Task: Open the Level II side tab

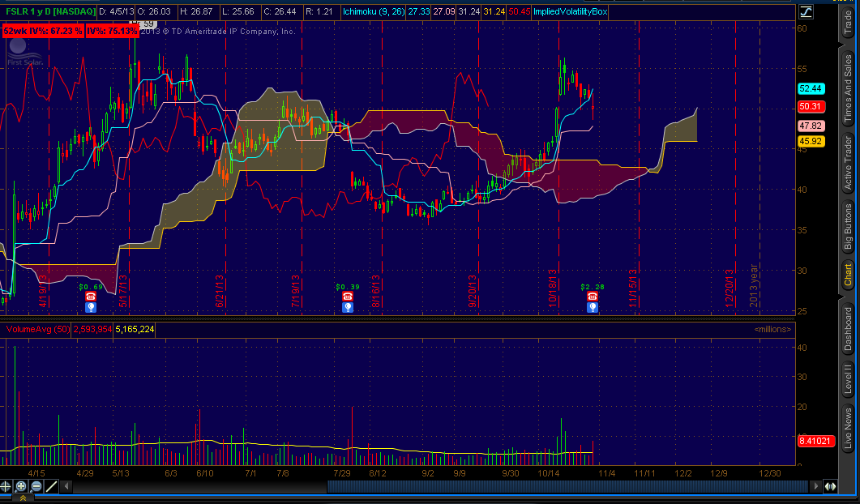Action: (x=848, y=378)
